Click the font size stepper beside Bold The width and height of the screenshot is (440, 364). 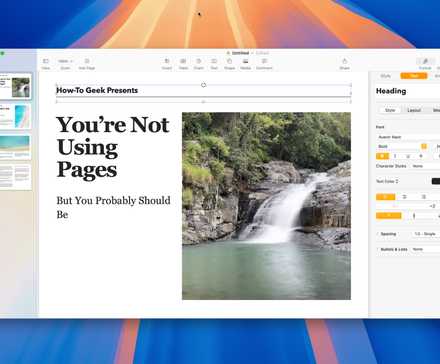[x=424, y=146]
